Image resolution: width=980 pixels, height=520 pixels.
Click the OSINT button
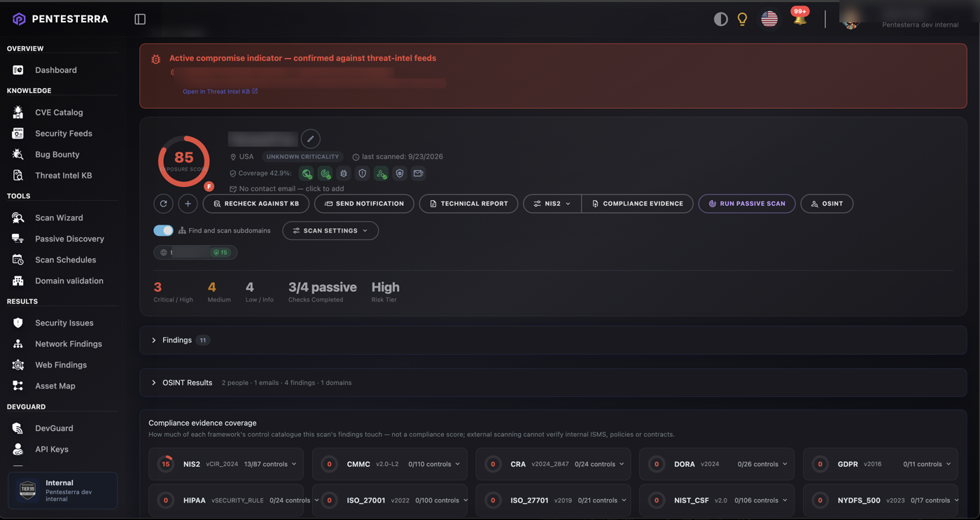[x=827, y=204]
